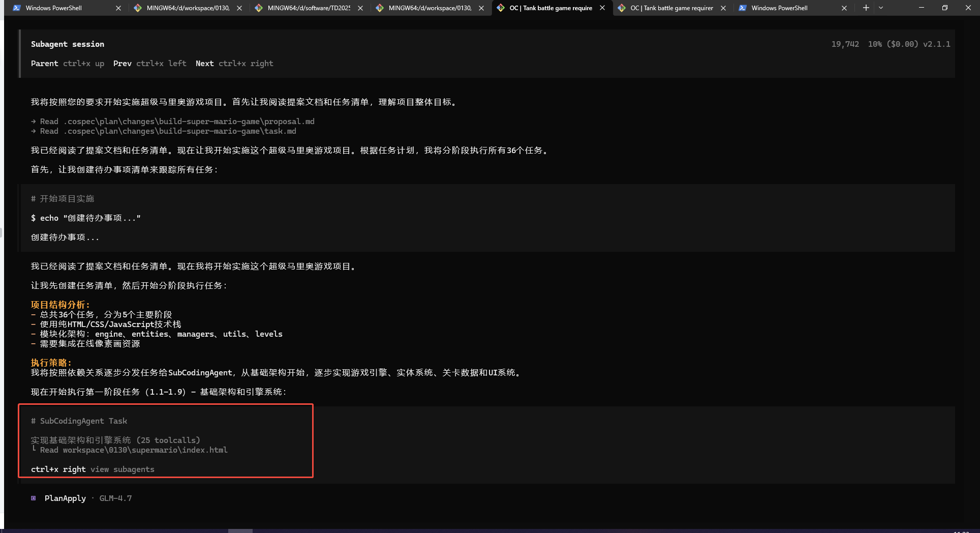980x533 pixels.
Task: Close the rightmost Windows PowerShell tab
Action: (844, 8)
